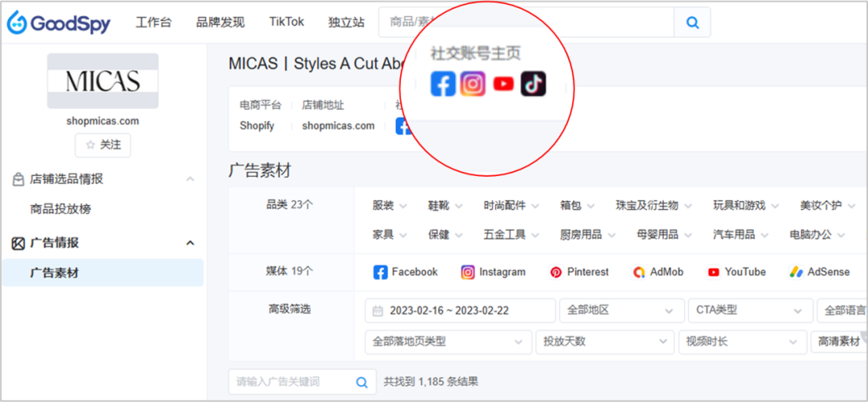
Task: Filter by Pinterest media
Action: [x=579, y=272]
